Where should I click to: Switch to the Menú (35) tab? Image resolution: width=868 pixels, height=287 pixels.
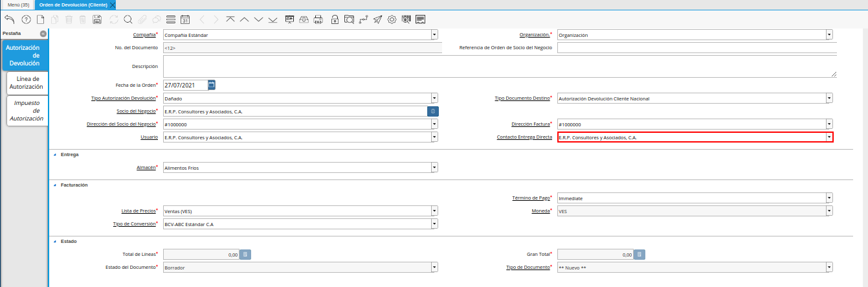coord(18,5)
